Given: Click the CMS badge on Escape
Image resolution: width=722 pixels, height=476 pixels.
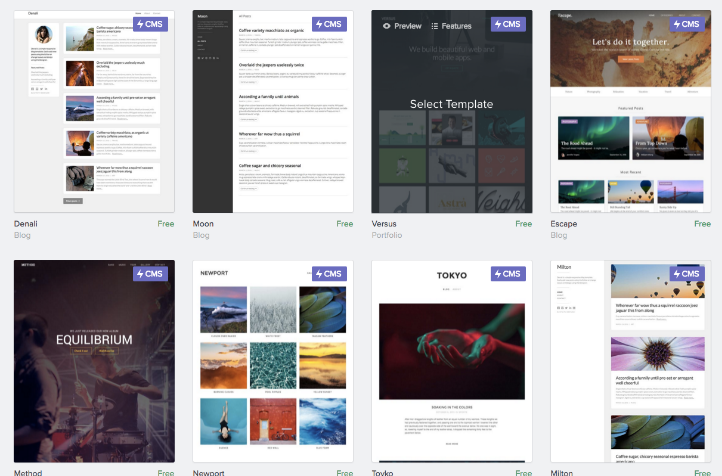Looking at the screenshot, I should pos(687,24).
